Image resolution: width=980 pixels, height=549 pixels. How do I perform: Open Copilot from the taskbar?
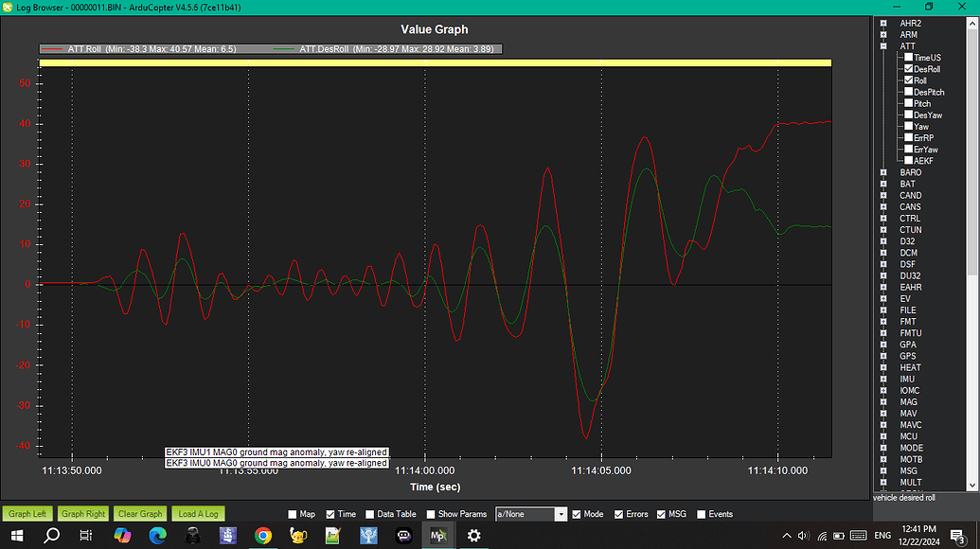click(121, 535)
